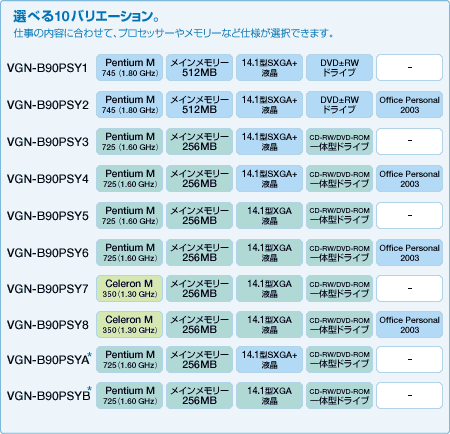The image size is (450, 434).
Task: Click Office Personal 2003 cell for VGN-B90PSY4
Action: click(x=409, y=179)
